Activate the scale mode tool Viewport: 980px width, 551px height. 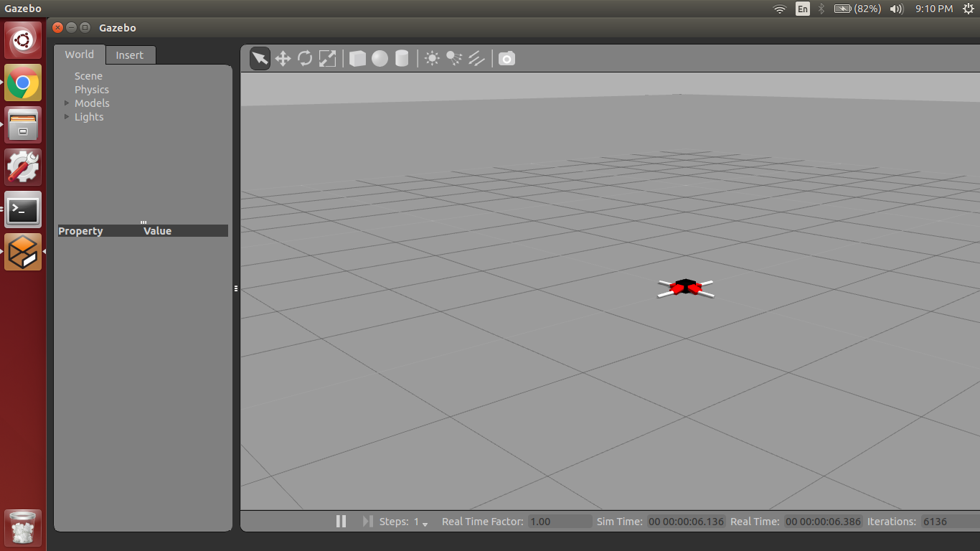point(327,59)
